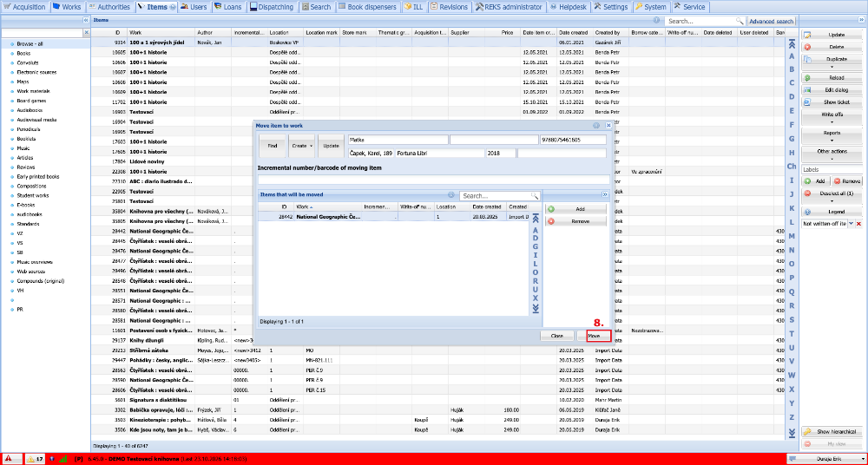Expand the Other actions dropdown
The image size is (868, 465).
[832, 154]
